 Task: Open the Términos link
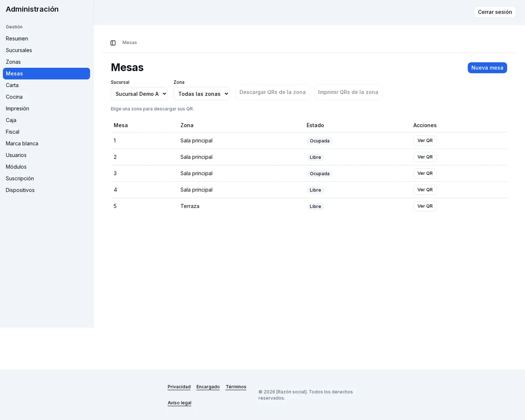(236, 387)
